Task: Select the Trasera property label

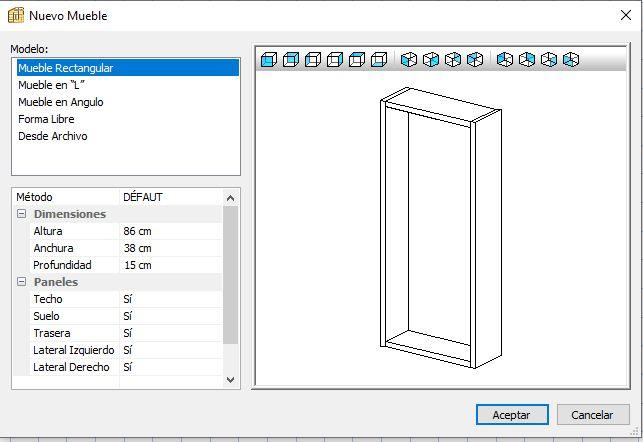Action: click(52, 333)
